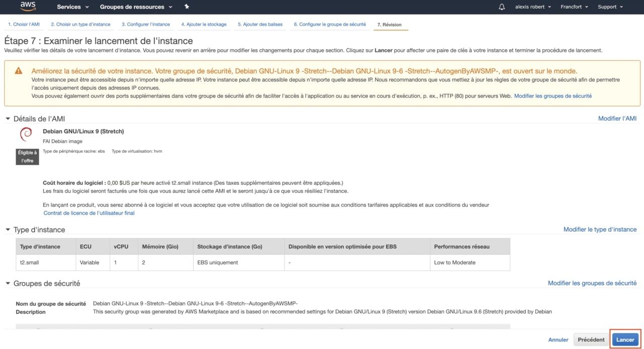Image resolution: width=644 pixels, height=349 pixels.
Task: Go to step 5. Ajouter des balises
Action: tap(260, 24)
